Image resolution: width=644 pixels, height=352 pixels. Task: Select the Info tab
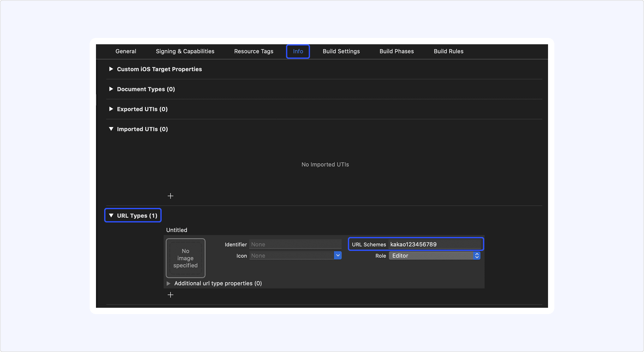click(x=298, y=51)
